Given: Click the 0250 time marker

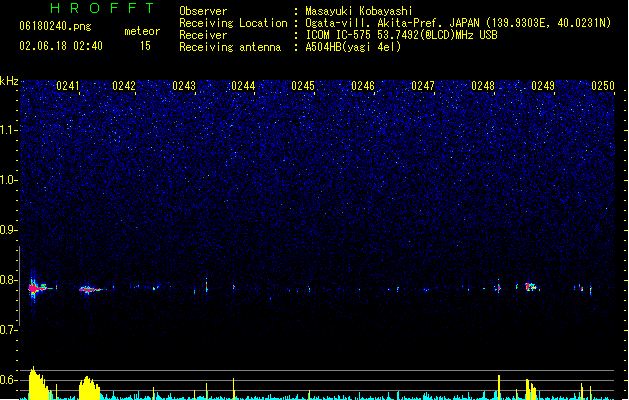Looking at the screenshot, I should pos(603,86).
